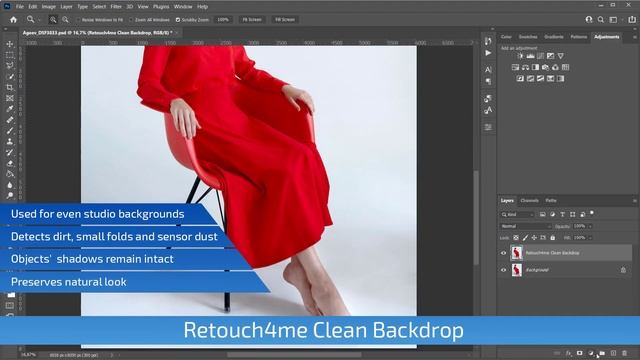The width and height of the screenshot is (640, 360).
Task: Select the Eraser tool
Action: click(10, 163)
